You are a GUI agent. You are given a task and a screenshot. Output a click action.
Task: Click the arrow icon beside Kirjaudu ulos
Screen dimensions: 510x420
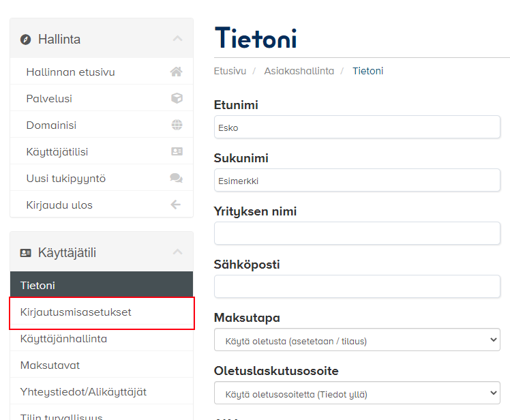pos(177,205)
